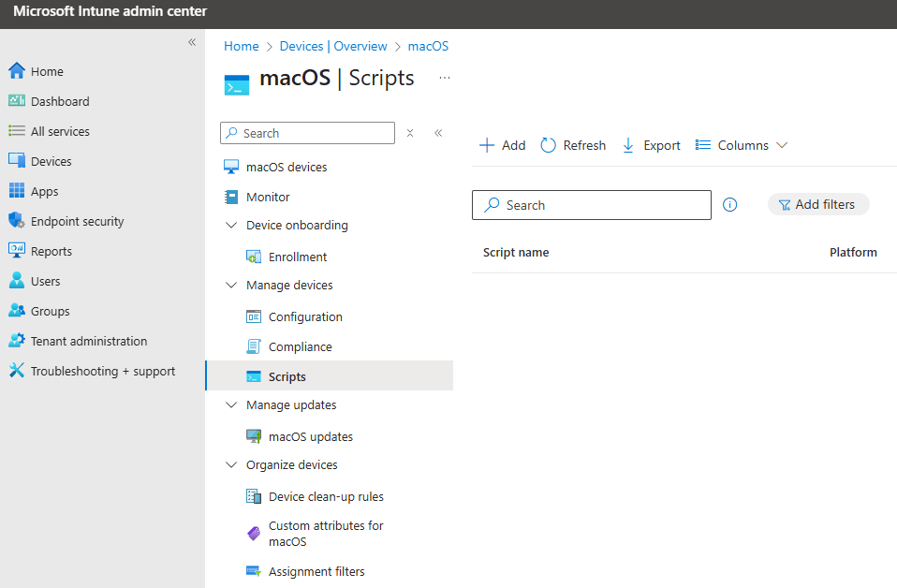Image resolution: width=897 pixels, height=588 pixels.
Task: Click the Apps grid icon
Action: pos(17,190)
